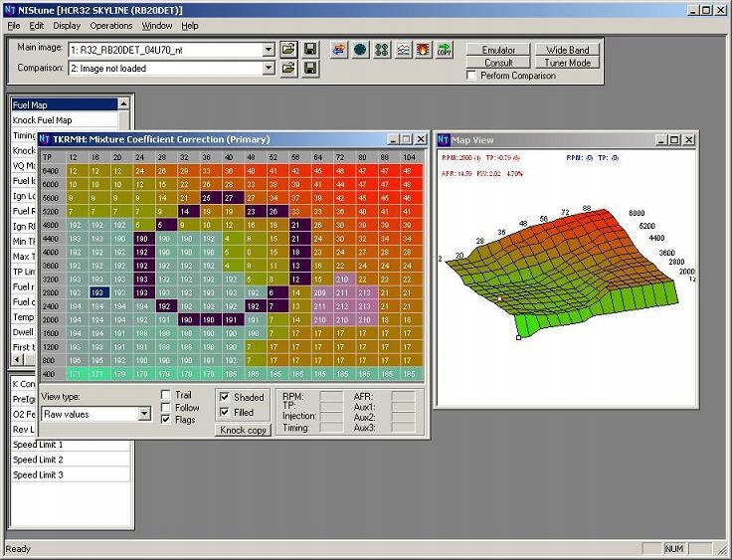Click the NT icon in TKRMH window title

[x=45, y=139]
